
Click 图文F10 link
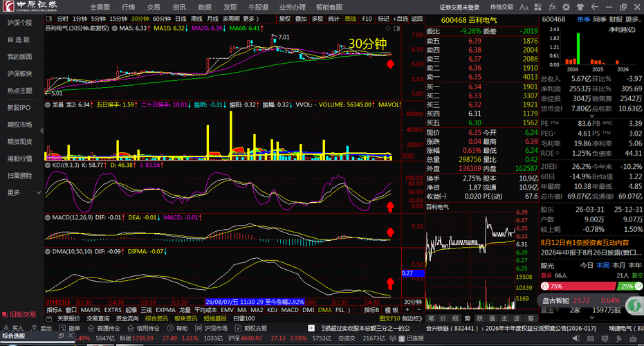pyautogui.click(x=389, y=318)
